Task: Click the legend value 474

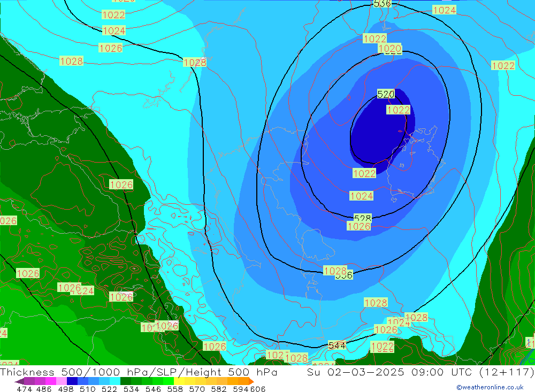Action: (x=24, y=389)
